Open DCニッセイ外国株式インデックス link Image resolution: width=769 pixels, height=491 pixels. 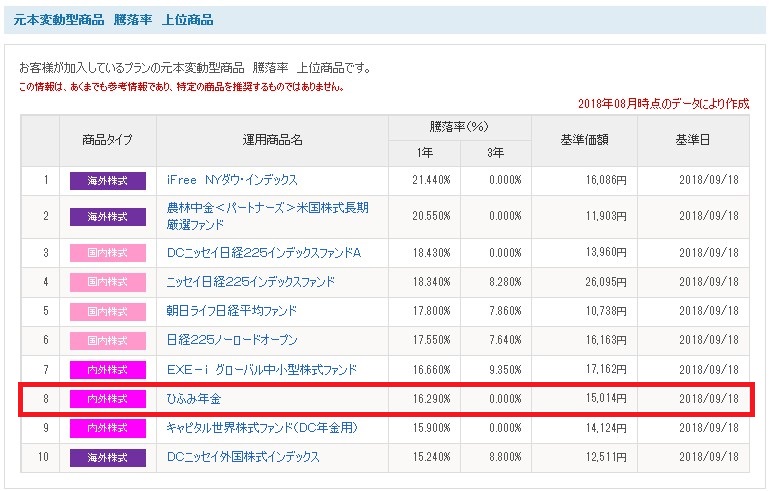click(x=243, y=457)
